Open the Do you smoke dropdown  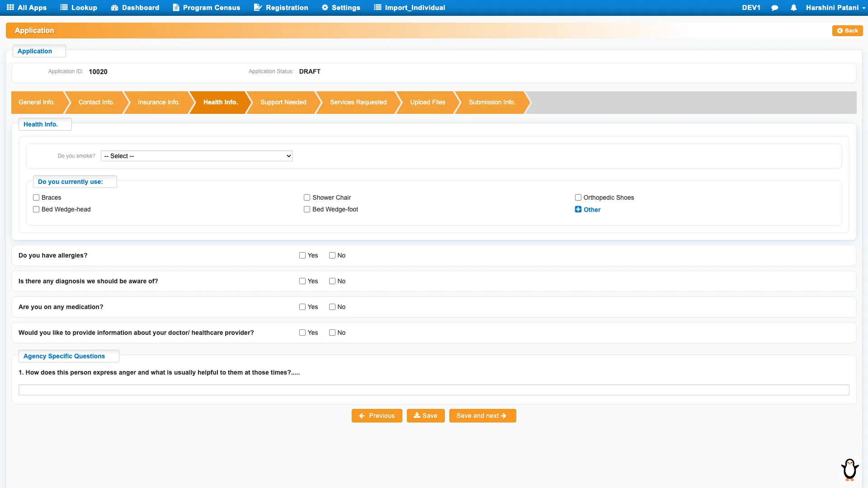coord(197,156)
